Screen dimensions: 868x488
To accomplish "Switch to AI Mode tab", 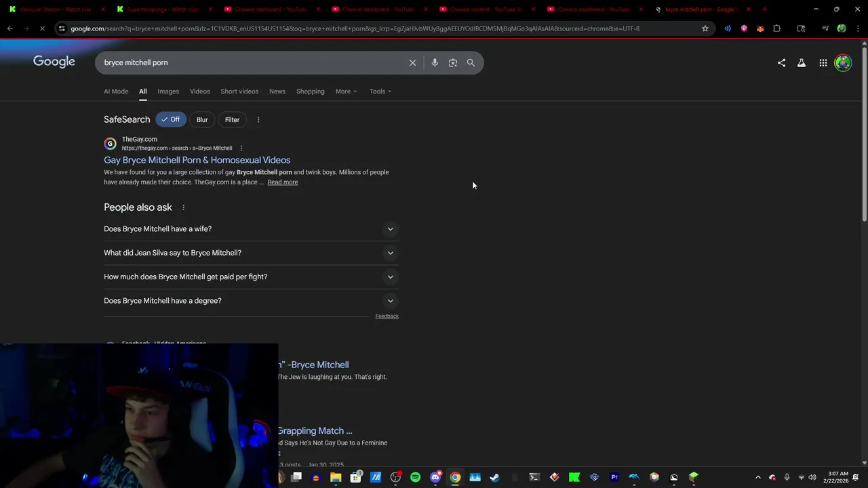I will tap(116, 91).
